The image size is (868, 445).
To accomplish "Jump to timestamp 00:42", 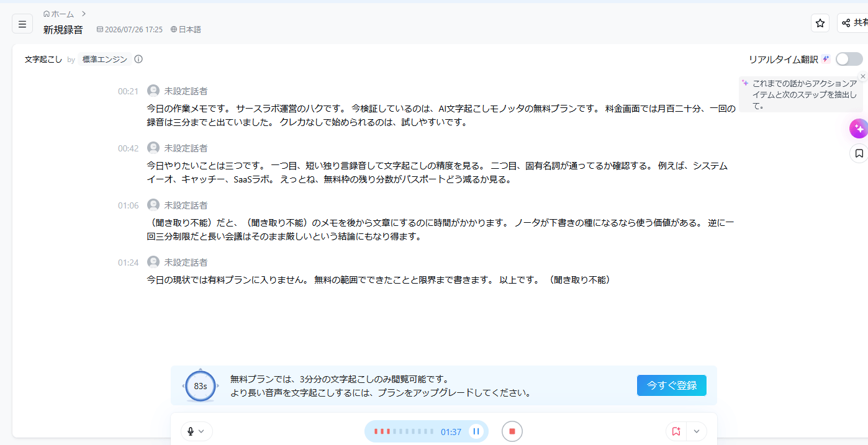I will (x=129, y=148).
